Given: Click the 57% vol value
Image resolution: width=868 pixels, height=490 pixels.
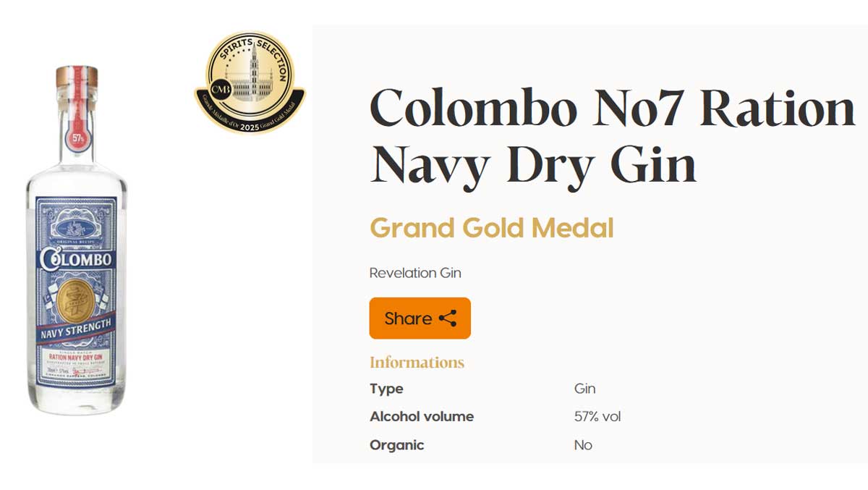Looking at the screenshot, I should tap(597, 417).
